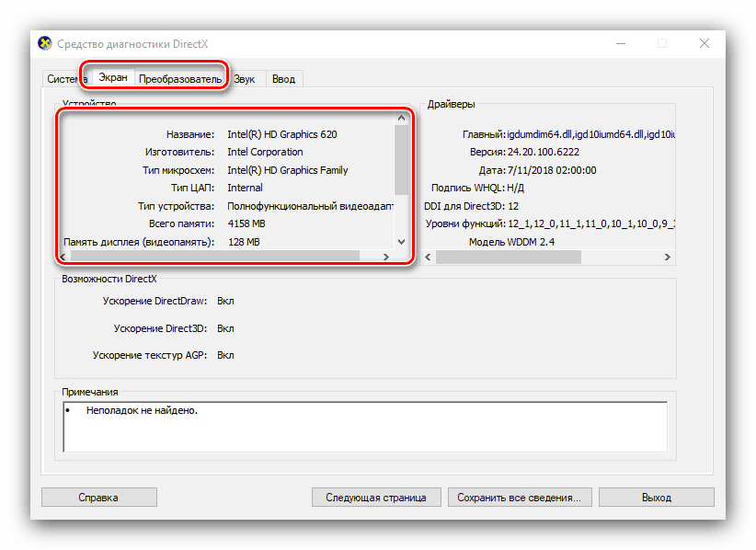Open the Ввод tab
This screenshot has height=550, width=756.
pos(283,79)
